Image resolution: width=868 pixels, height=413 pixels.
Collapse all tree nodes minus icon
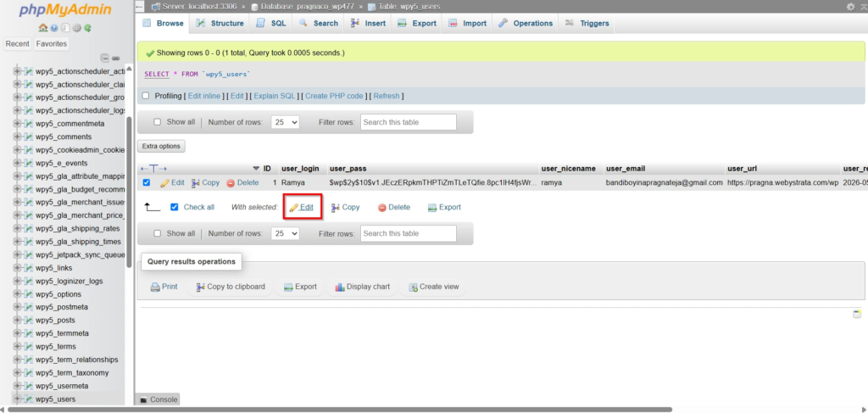click(104, 59)
